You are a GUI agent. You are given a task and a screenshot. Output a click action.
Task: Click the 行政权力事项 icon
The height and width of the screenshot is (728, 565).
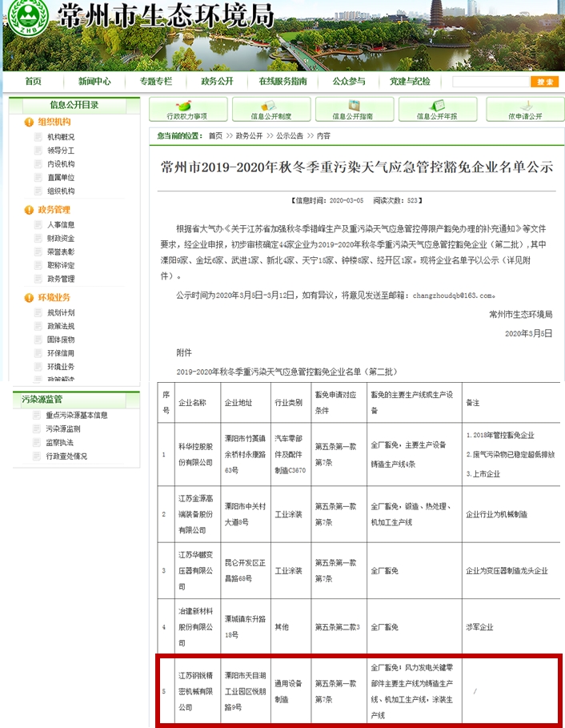point(184,105)
